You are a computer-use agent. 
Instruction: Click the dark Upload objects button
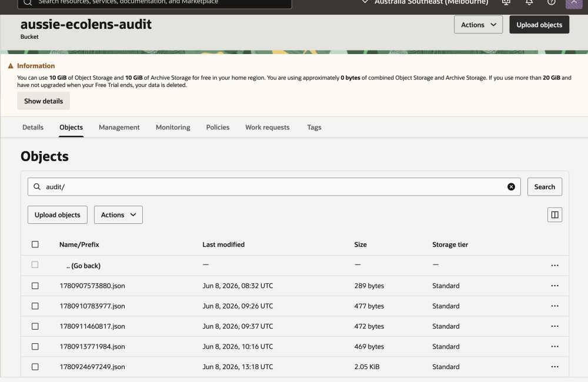coord(539,25)
